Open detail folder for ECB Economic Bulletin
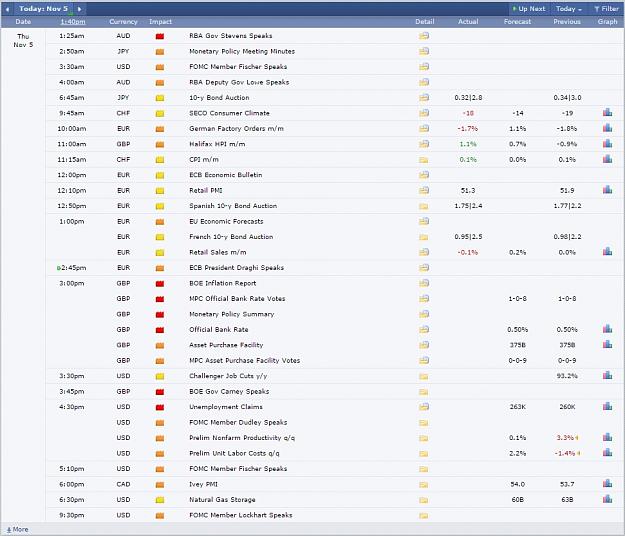Image resolution: width=625 pixels, height=536 pixels. pos(424,175)
